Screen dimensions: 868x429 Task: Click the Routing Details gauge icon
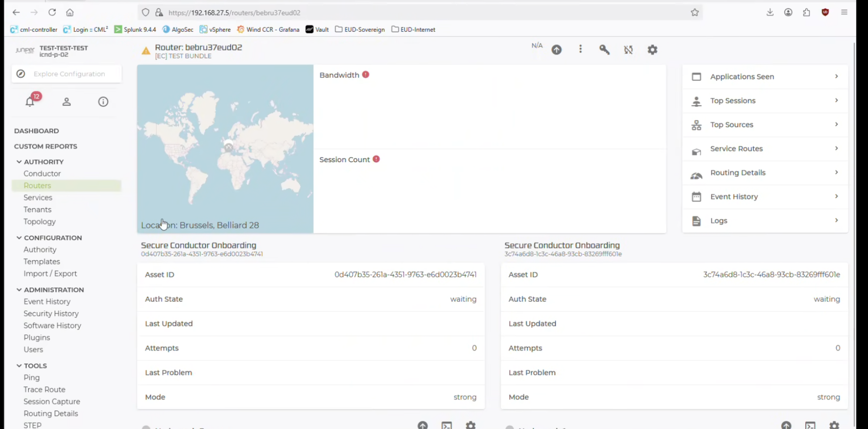(696, 176)
